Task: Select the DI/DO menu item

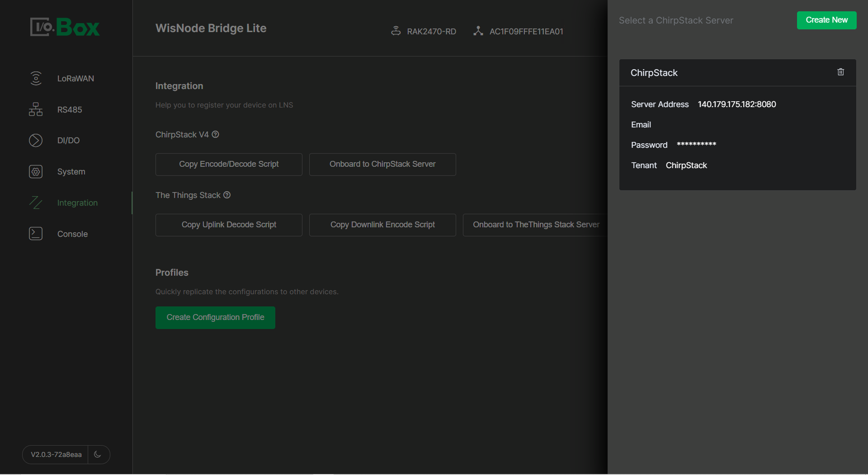Action: point(68,141)
